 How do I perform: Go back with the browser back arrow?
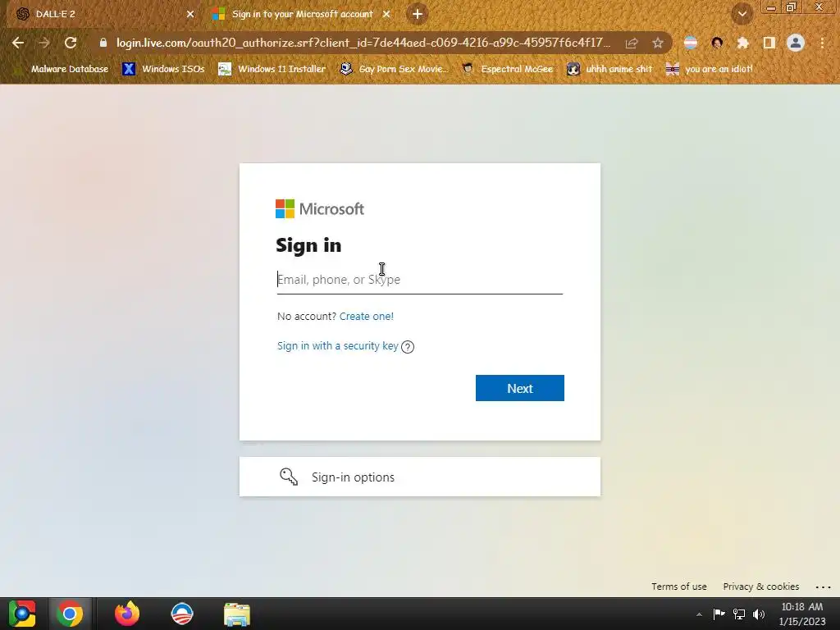coord(18,43)
